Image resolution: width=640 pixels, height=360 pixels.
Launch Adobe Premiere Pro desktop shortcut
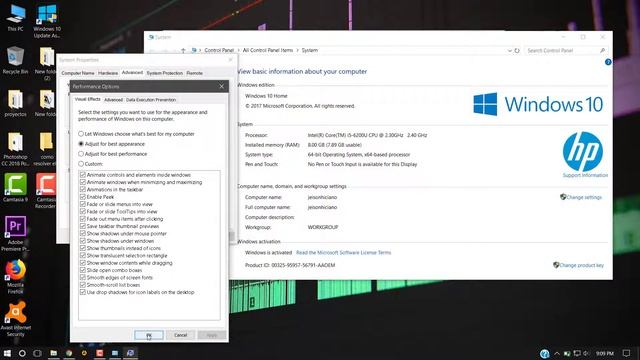pos(16,233)
